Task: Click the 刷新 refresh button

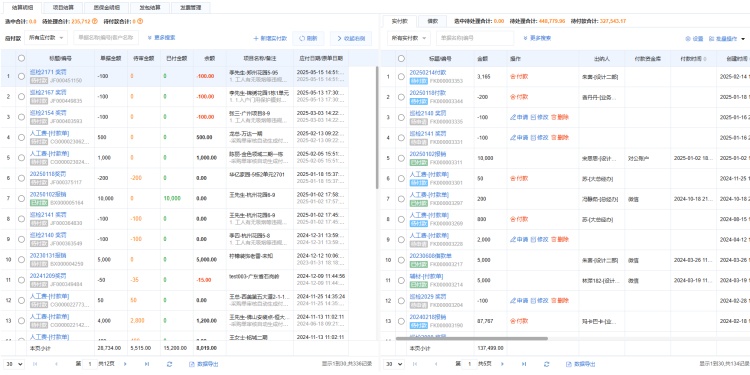Action: [x=308, y=38]
